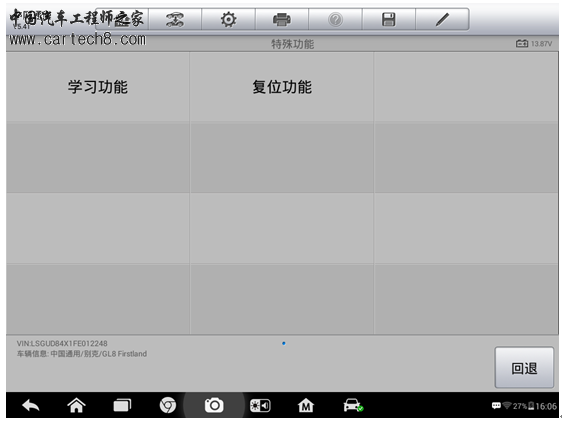The height and width of the screenshot is (422, 562).
Task: Open the gear settings icon in top toolbar
Action: tap(228, 19)
